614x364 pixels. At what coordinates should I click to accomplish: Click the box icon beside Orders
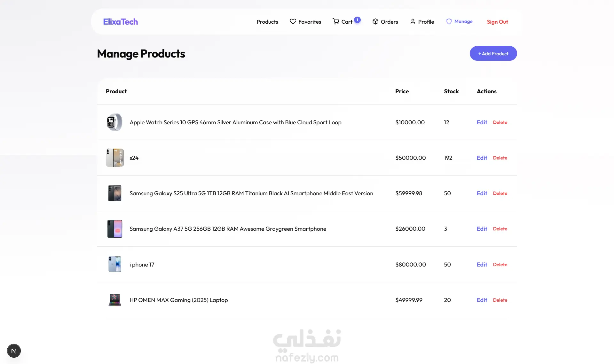coord(375,21)
